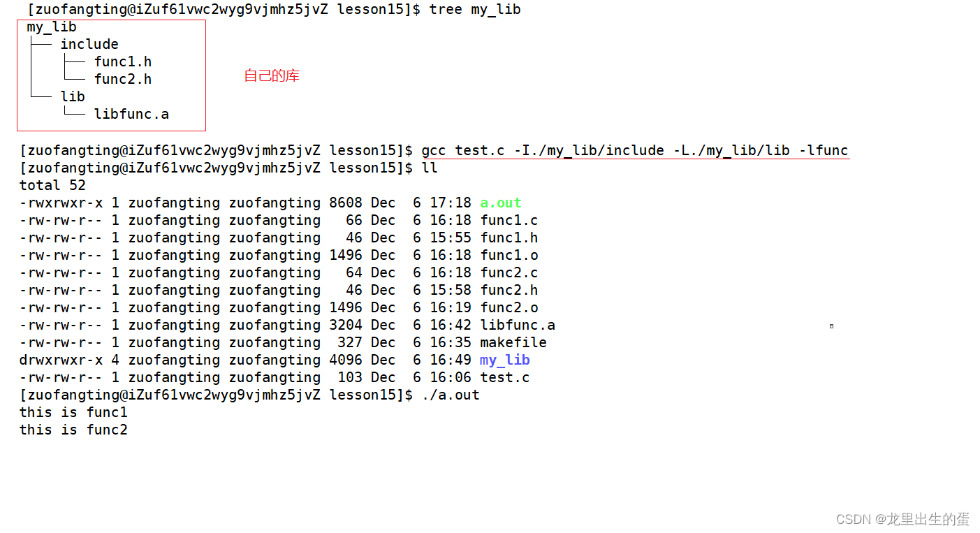Click the 15:58 timestamp of func2.h
The image size is (980, 533).
click(451, 291)
